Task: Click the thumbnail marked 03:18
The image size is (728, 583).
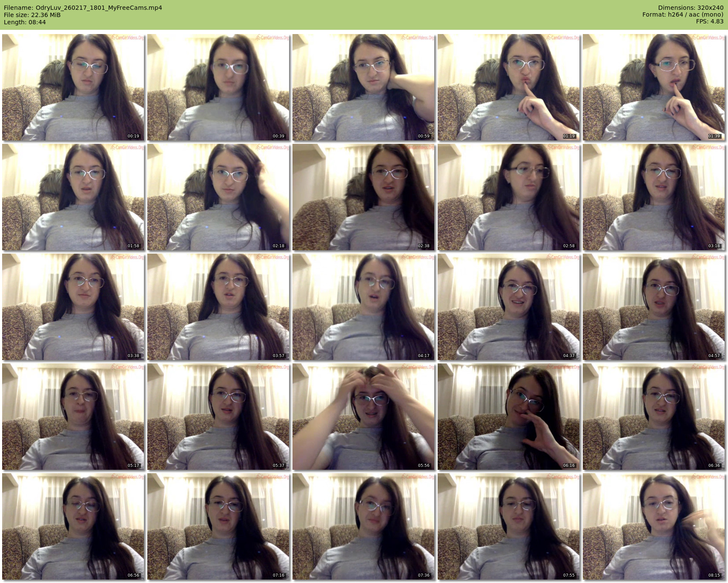Action: tap(653, 197)
